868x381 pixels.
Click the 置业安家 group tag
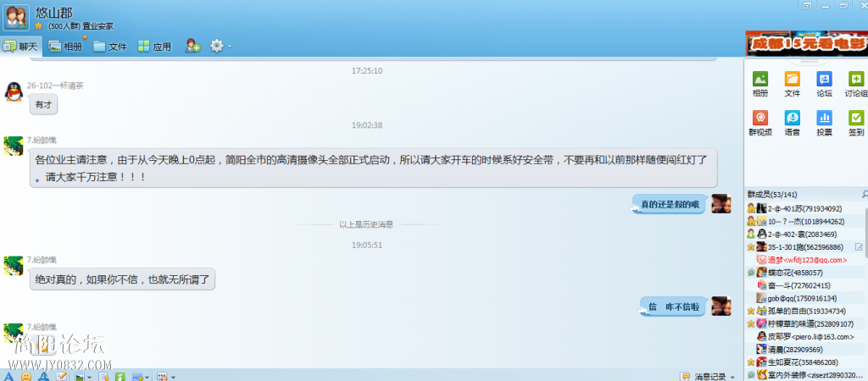tap(98, 26)
